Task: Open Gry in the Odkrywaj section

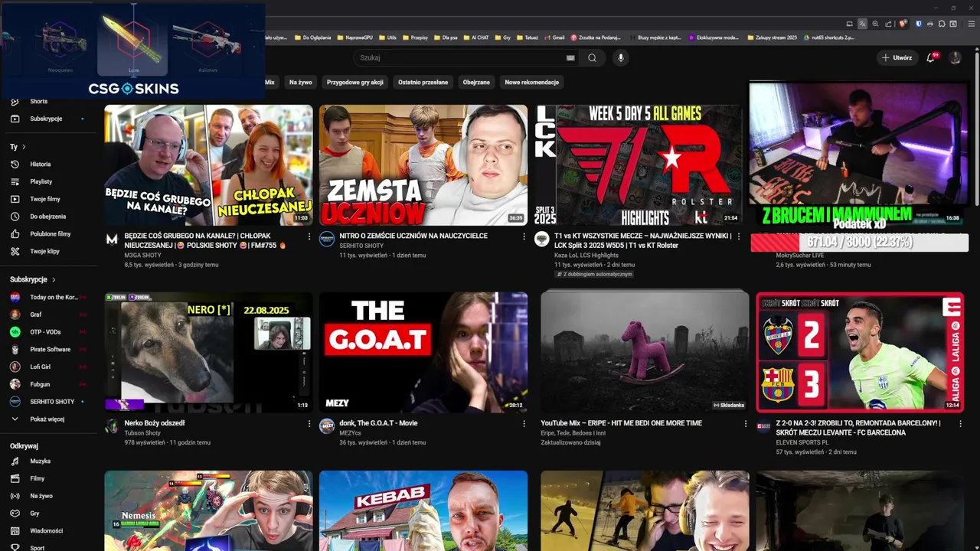Action: pyautogui.click(x=34, y=514)
